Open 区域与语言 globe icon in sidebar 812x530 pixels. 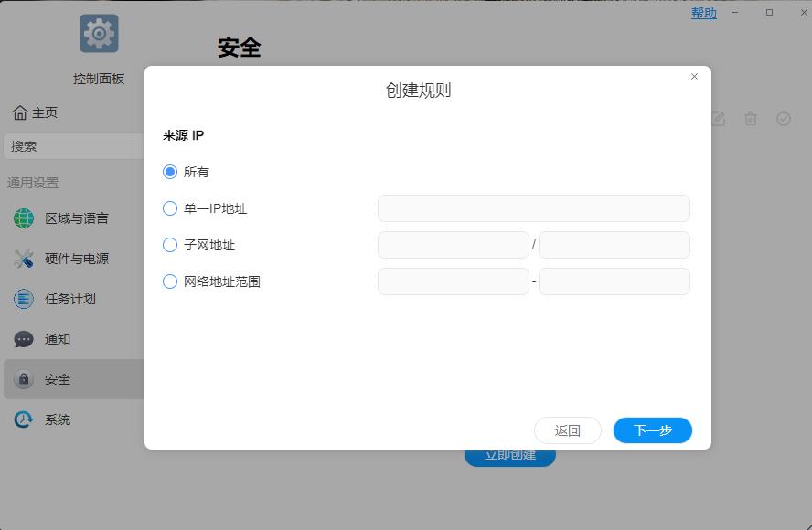21,218
